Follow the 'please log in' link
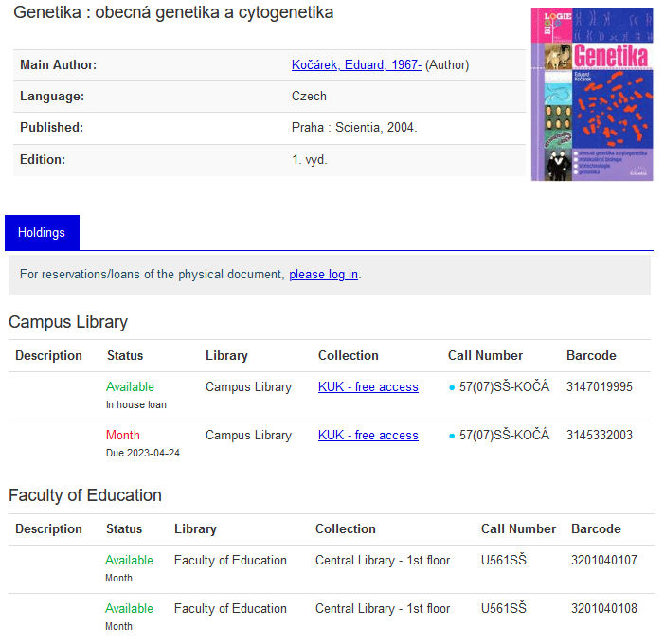Screen dimensions: 664x644 point(324,275)
